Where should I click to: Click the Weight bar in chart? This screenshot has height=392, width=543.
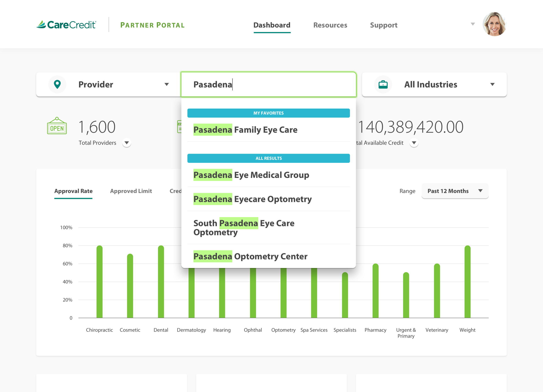[x=467, y=281]
